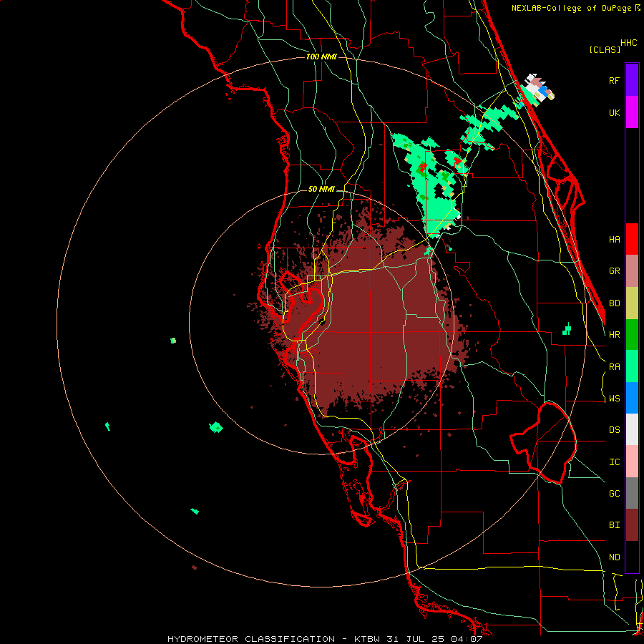644x644 pixels.
Task: Click the 50 NMI range ring label
Action: 321,189
